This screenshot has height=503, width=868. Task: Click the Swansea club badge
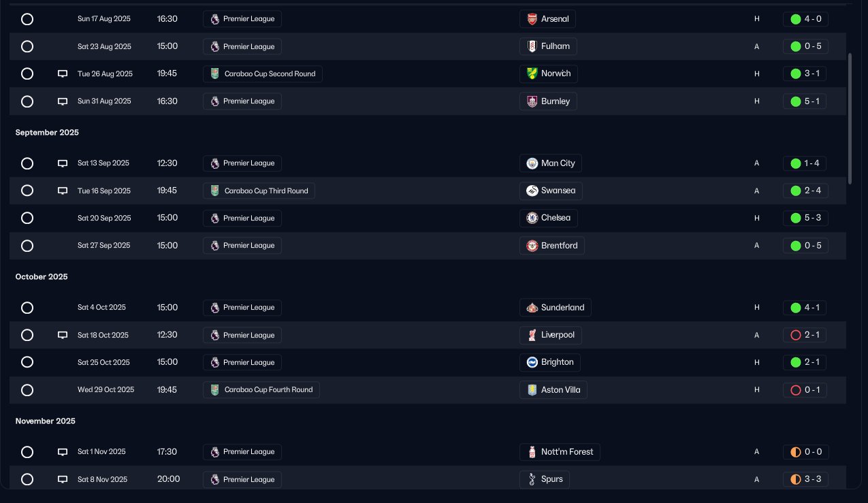(532, 191)
